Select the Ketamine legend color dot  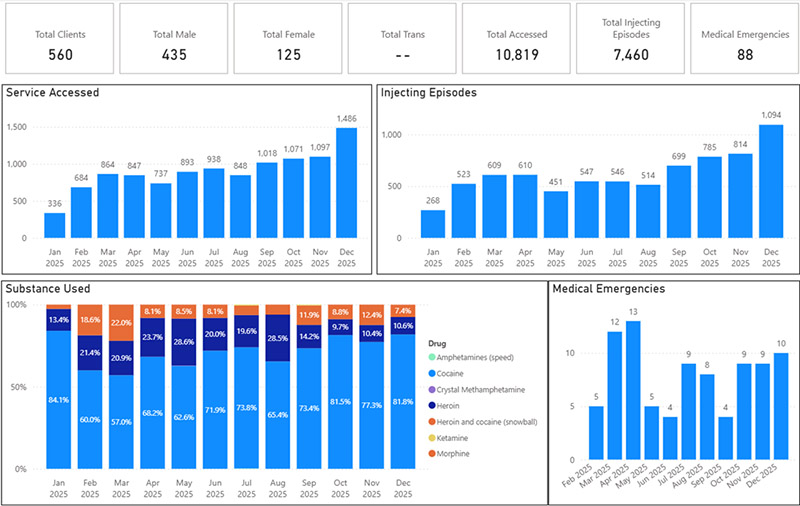(x=431, y=438)
